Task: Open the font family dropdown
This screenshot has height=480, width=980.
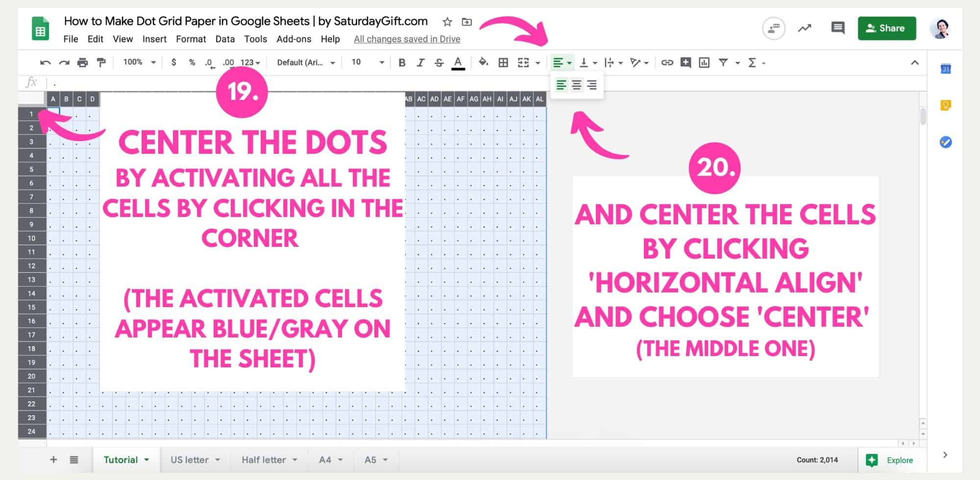Action: tap(305, 63)
